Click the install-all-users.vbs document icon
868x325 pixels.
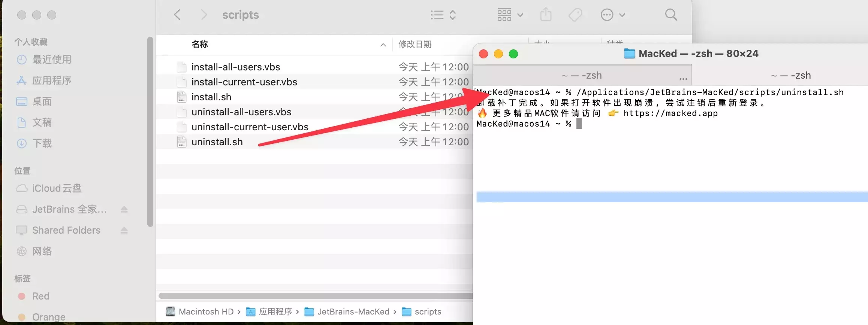[x=182, y=67]
